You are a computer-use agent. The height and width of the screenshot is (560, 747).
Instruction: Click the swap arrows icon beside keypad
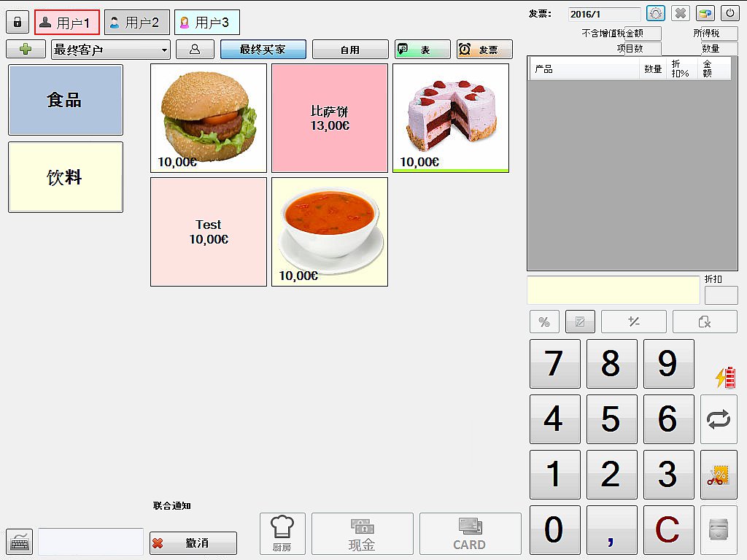[x=719, y=419]
